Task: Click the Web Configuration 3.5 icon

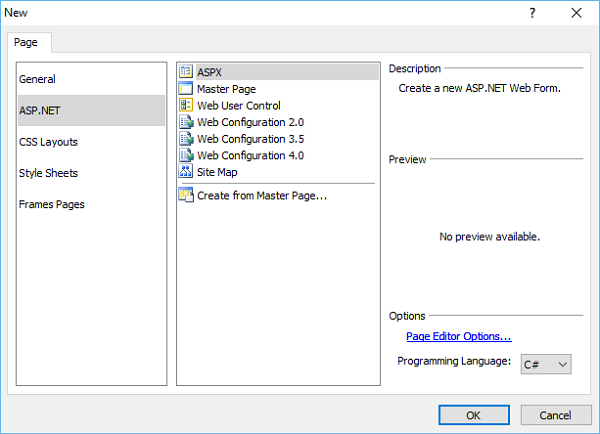Action: click(x=186, y=139)
